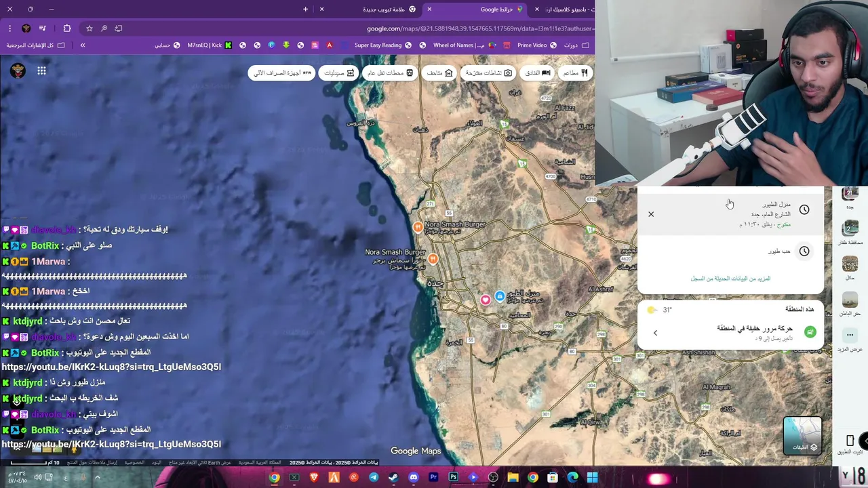Open Telegram from the taskbar

pyautogui.click(x=374, y=477)
